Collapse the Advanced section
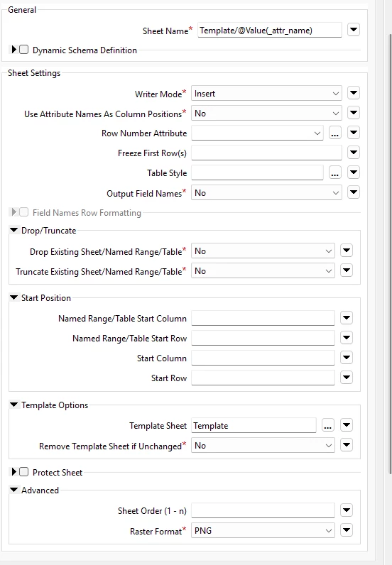This screenshot has width=392, height=565. (13, 490)
